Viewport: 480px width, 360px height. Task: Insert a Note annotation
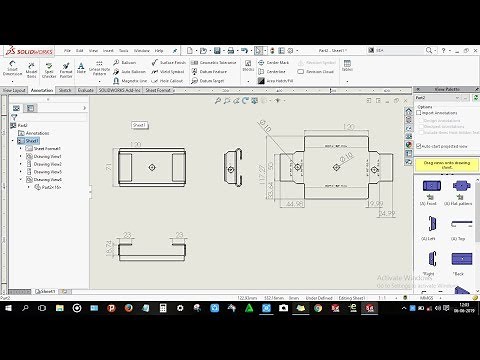pyautogui.click(x=81, y=68)
